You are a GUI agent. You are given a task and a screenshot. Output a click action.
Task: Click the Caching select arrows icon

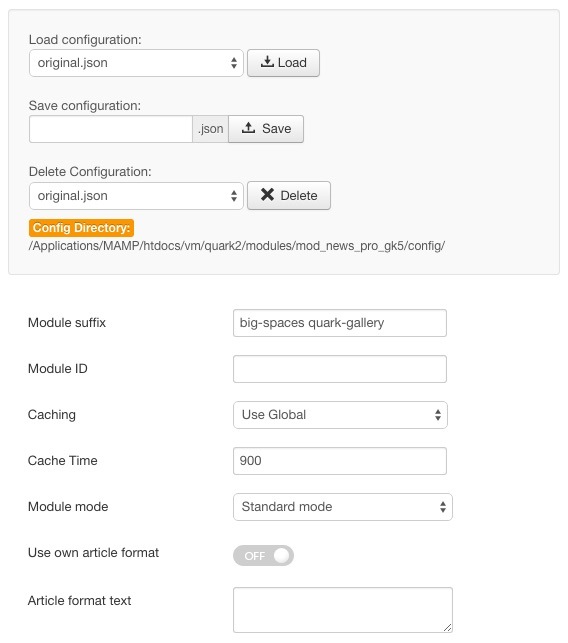438,415
